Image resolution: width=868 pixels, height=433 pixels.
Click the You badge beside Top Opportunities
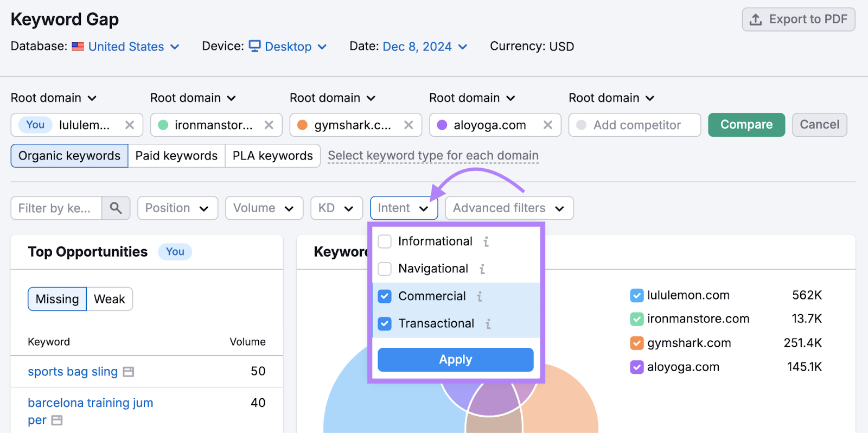click(x=175, y=252)
